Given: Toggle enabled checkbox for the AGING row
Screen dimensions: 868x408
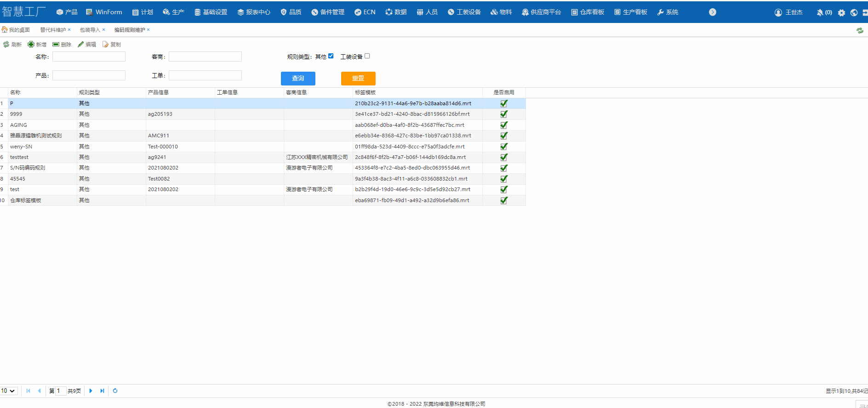Looking at the screenshot, I should (504, 125).
